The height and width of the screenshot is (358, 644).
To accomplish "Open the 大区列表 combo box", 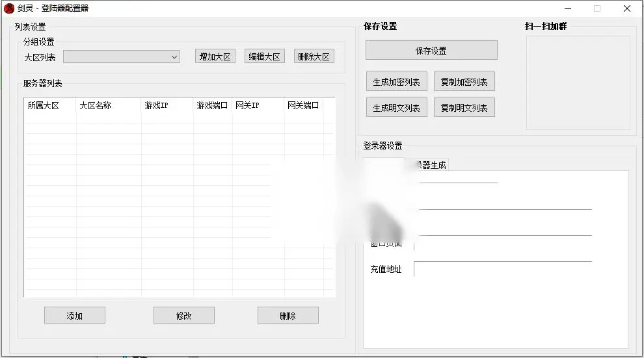I will (x=122, y=57).
